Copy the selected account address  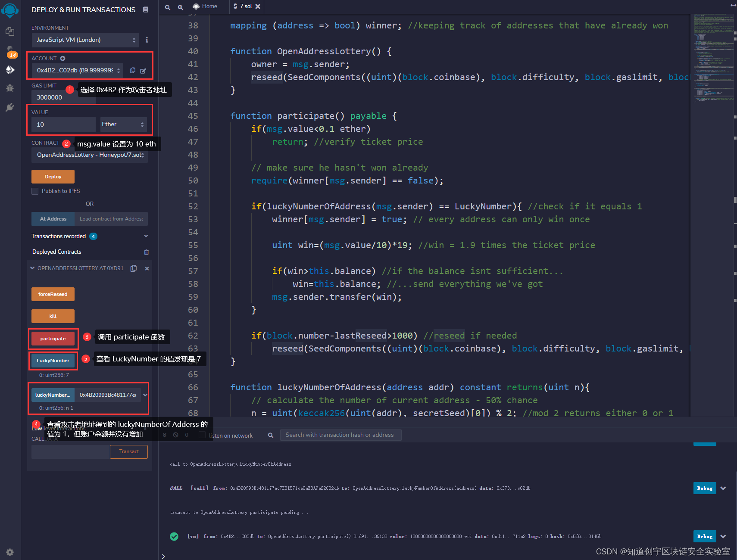click(133, 70)
